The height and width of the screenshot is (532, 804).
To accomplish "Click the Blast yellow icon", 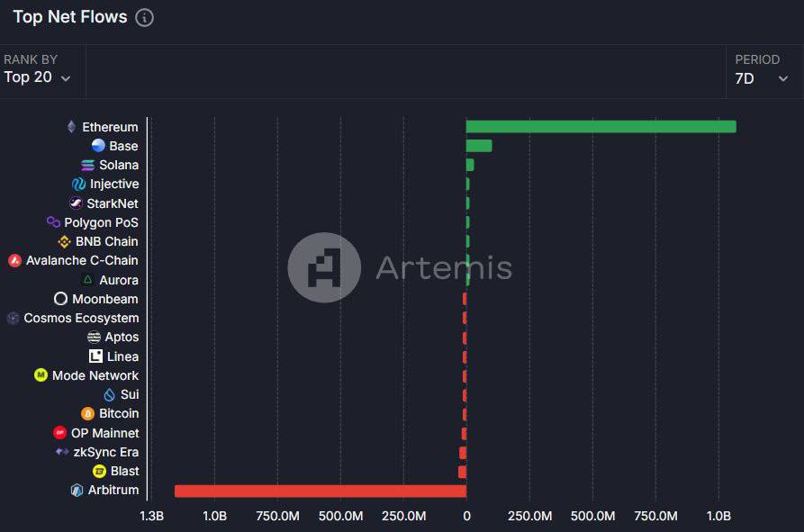I will [x=99, y=471].
